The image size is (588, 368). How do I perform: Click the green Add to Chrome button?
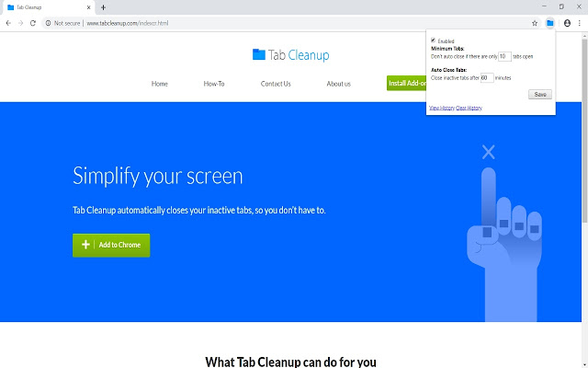click(111, 246)
